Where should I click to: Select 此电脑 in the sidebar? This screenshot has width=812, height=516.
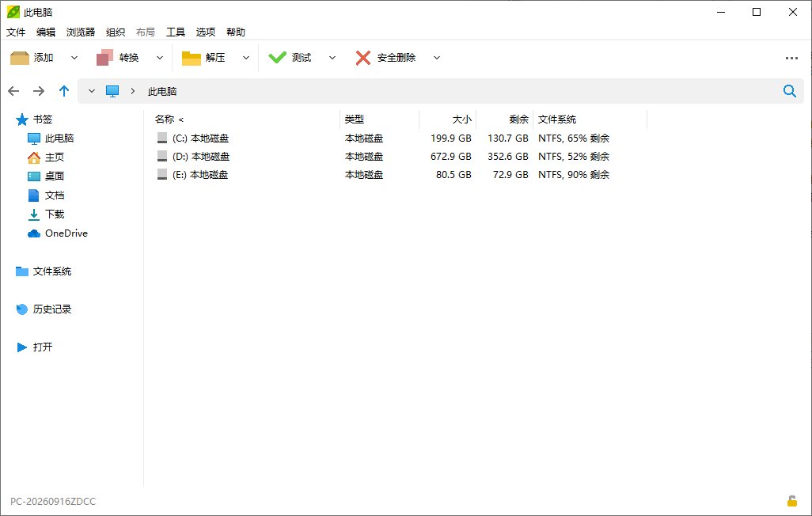pyautogui.click(x=51, y=138)
